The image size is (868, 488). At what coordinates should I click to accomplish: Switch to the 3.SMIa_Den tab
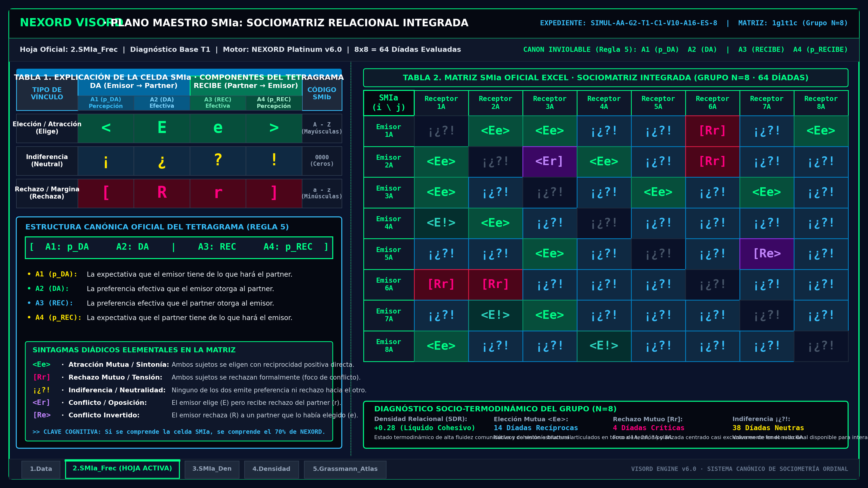(212, 469)
